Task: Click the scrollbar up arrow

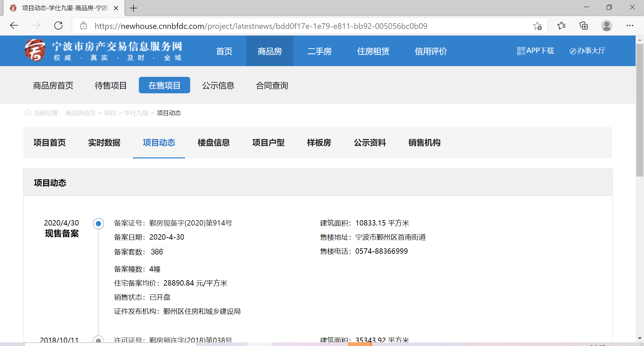Action: [640, 40]
